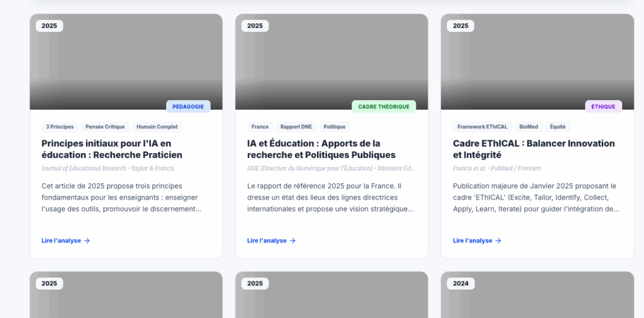
Task: Click the 2024 year badge on bottom card
Action: point(460,283)
